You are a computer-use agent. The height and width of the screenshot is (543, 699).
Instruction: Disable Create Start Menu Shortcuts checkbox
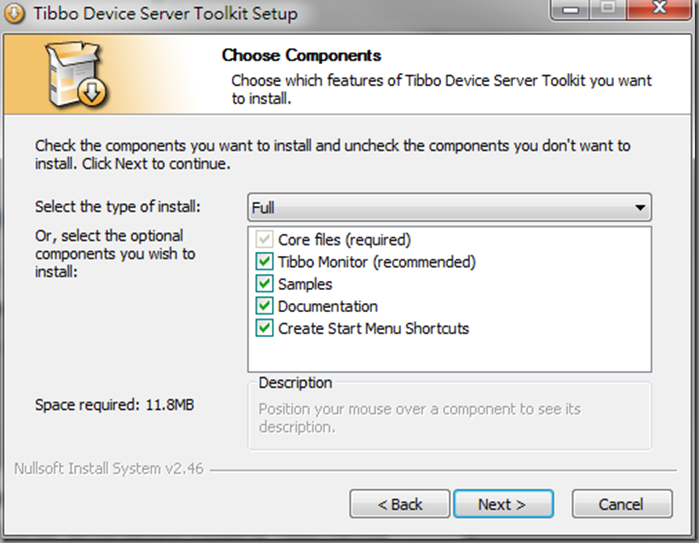(264, 328)
